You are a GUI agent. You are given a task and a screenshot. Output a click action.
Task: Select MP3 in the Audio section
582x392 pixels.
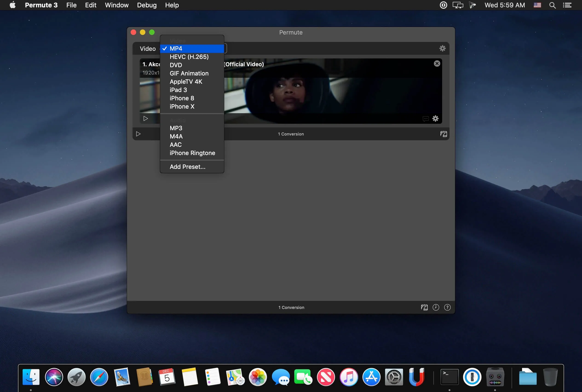(x=176, y=128)
